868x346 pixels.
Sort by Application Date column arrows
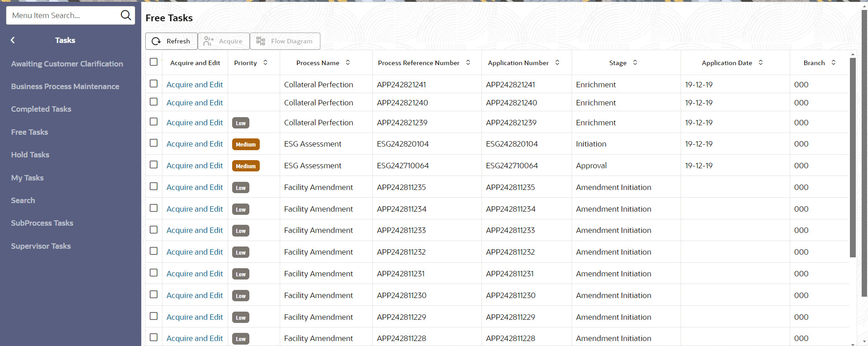pyautogui.click(x=760, y=62)
